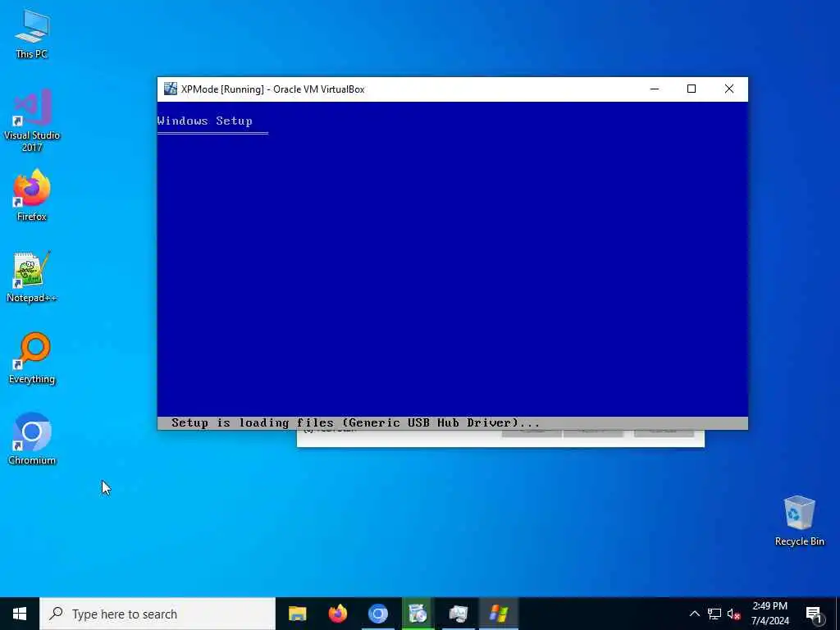Switch to Chromium in the taskbar
The image size is (840, 630).
pos(377,614)
